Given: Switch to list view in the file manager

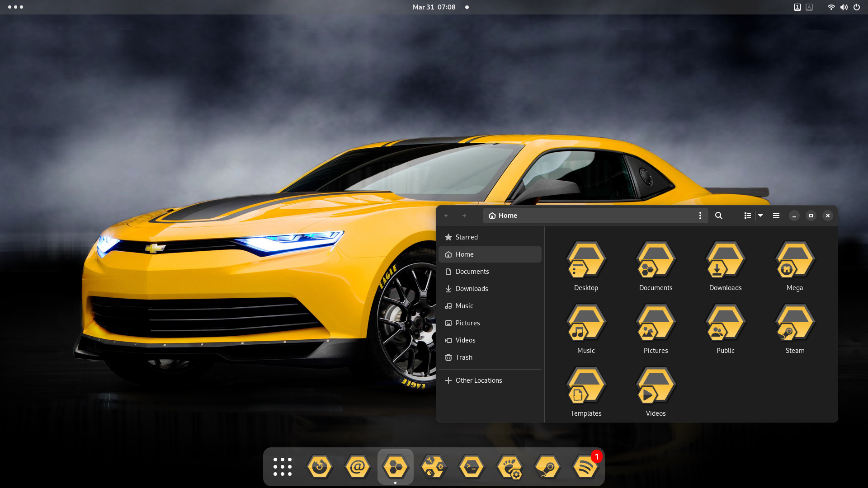Looking at the screenshot, I should [x=747, y=216].
